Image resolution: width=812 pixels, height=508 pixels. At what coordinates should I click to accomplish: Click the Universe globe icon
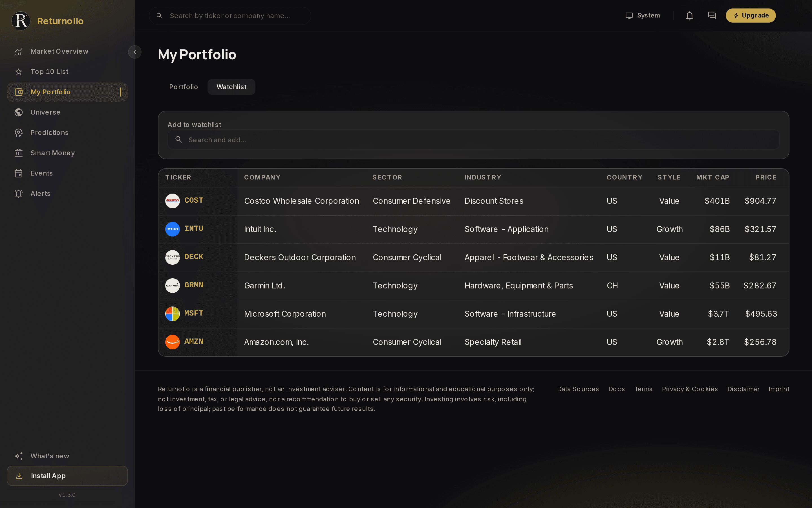[19, 112]
